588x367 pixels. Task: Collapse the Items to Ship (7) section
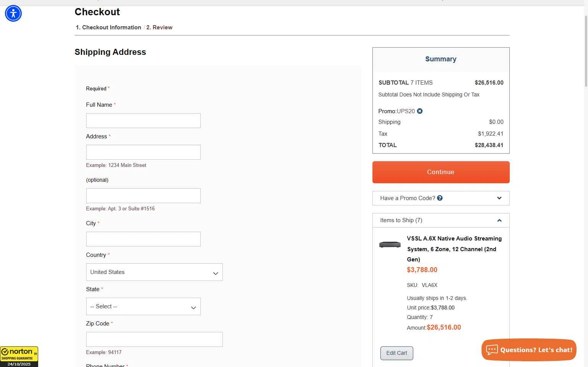coord(441,220)
